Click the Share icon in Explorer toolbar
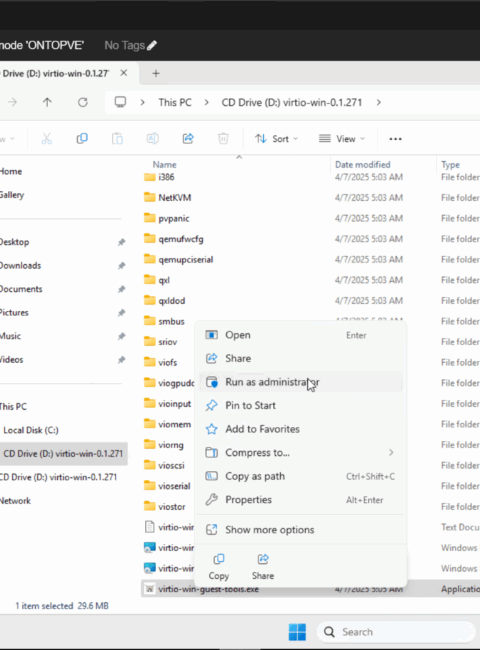480x650 pixels. pos(188,138)
